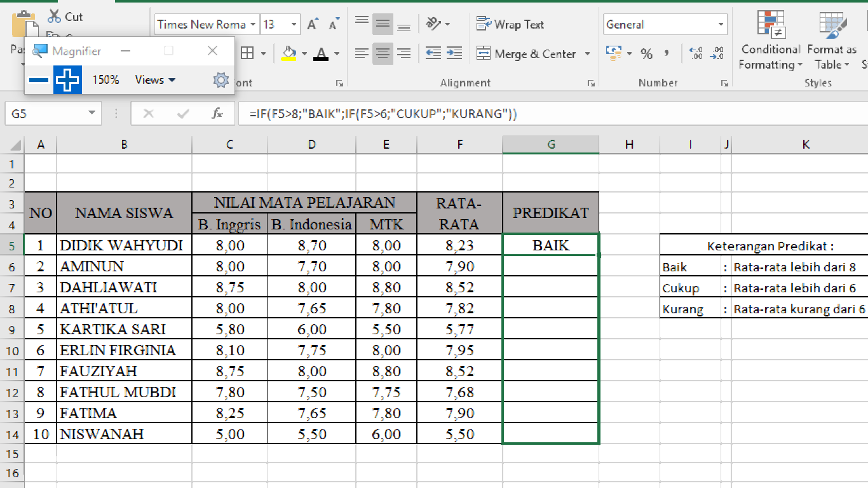Open Magnifier settings gear
This screenshot has width=868, height=488.
click(220, 80)
